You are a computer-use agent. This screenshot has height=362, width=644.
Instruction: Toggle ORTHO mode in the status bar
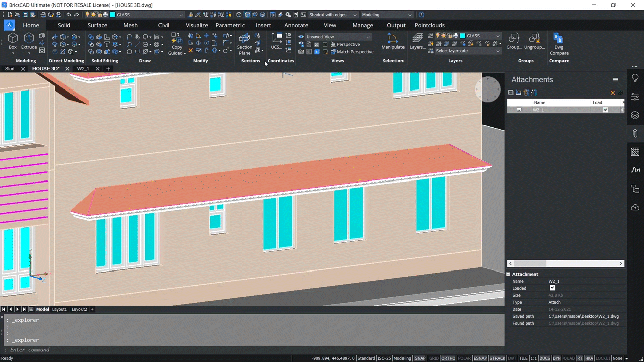pyautogui.click(x=448, y=358)
